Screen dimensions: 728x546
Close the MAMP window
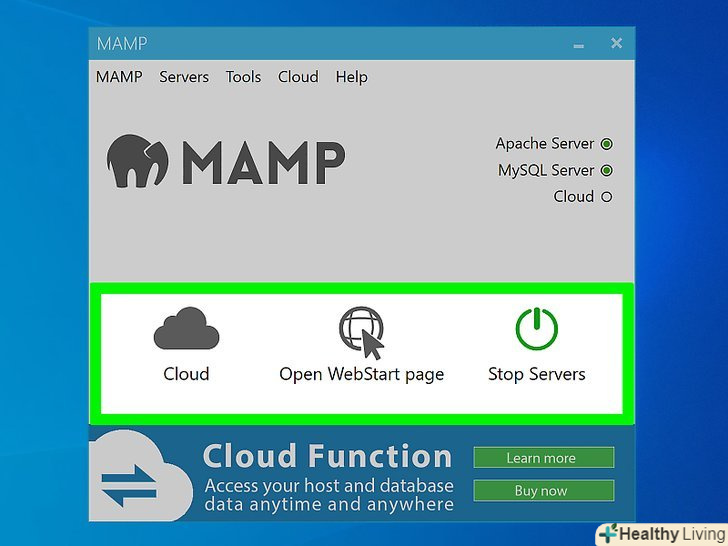[617, 43]
